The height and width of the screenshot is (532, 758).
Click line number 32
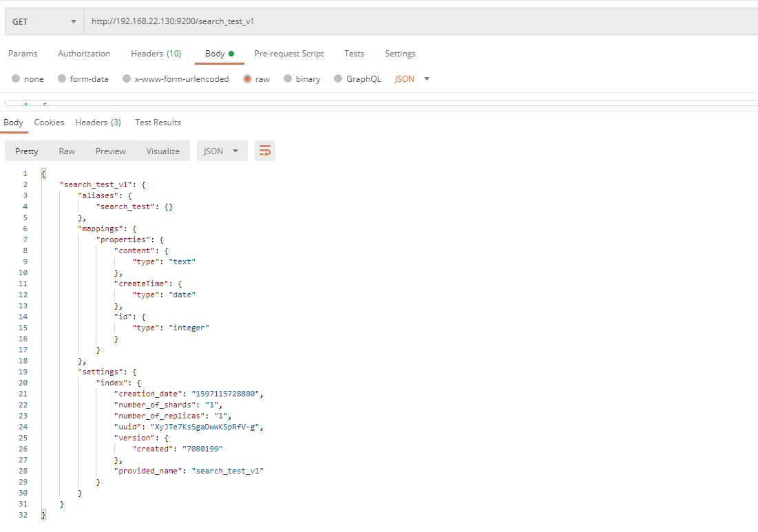[23, 515]
